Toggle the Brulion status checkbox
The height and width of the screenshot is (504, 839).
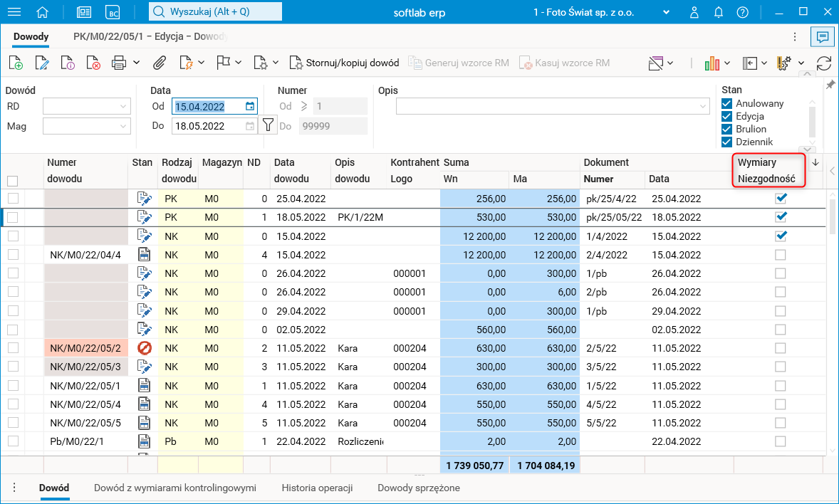pos(727,129)
